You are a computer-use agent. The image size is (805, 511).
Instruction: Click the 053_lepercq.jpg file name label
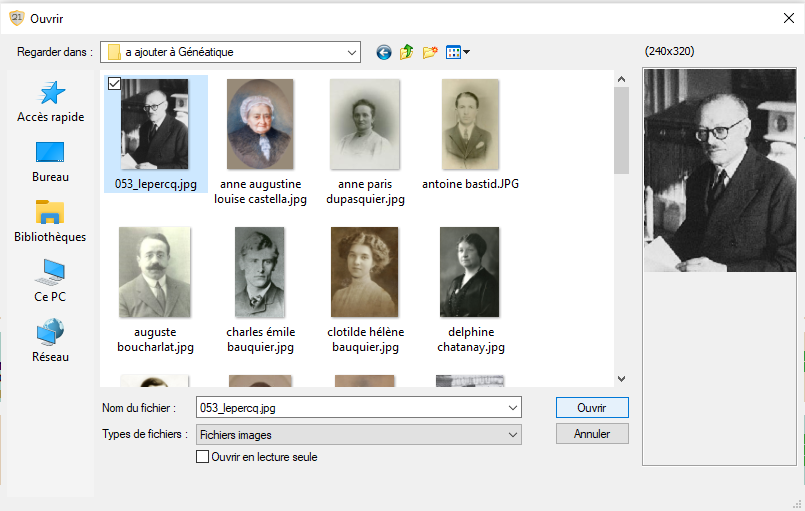[156, 184]
